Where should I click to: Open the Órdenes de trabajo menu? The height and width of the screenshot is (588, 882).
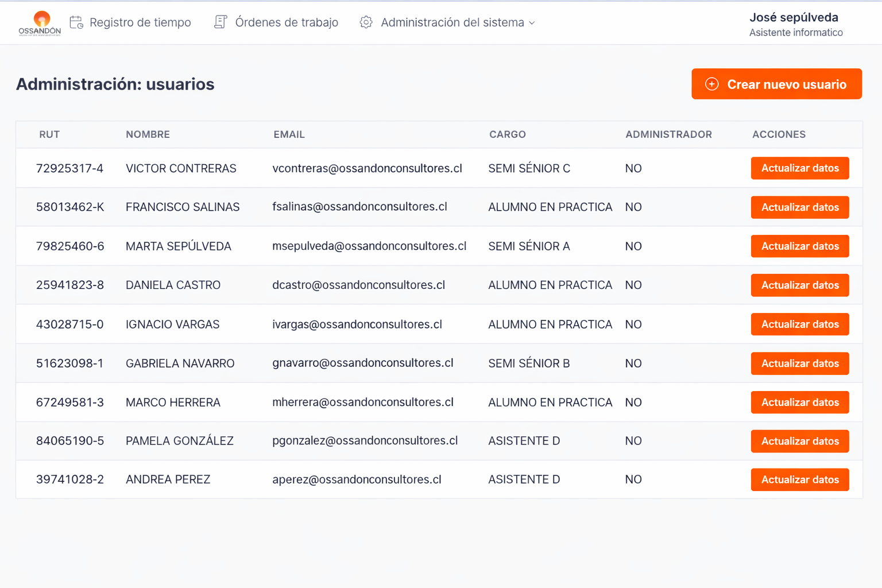coord(276,22)
